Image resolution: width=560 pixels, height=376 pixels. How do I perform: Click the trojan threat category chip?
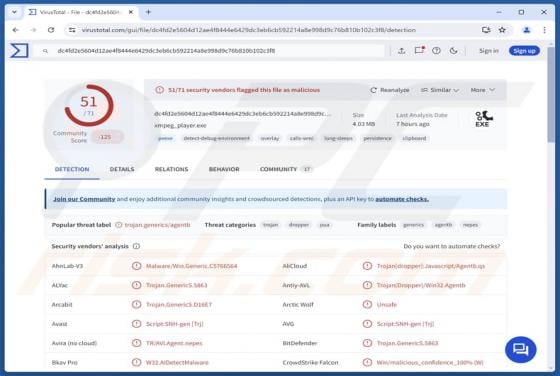pyautogui.click(x=270, y=225)
